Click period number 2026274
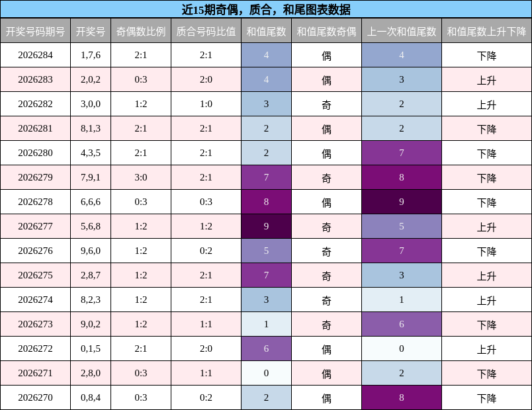 point(35,300)
